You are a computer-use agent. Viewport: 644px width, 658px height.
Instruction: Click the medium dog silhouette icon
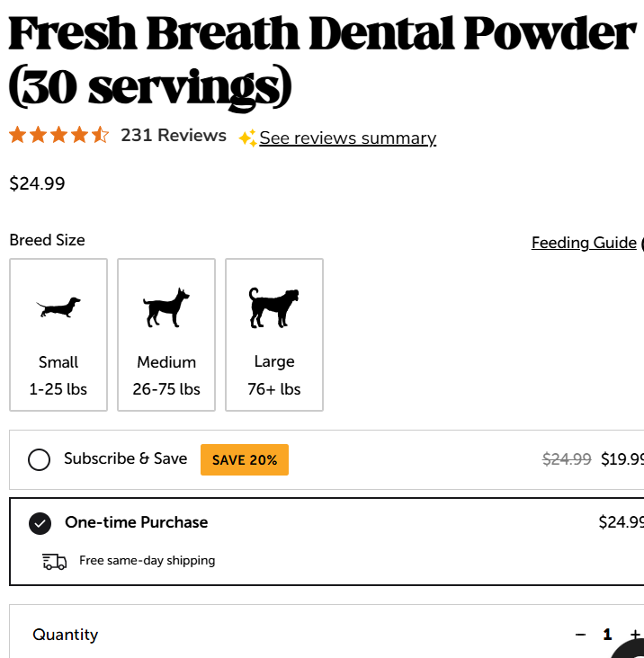click(166, 307)
